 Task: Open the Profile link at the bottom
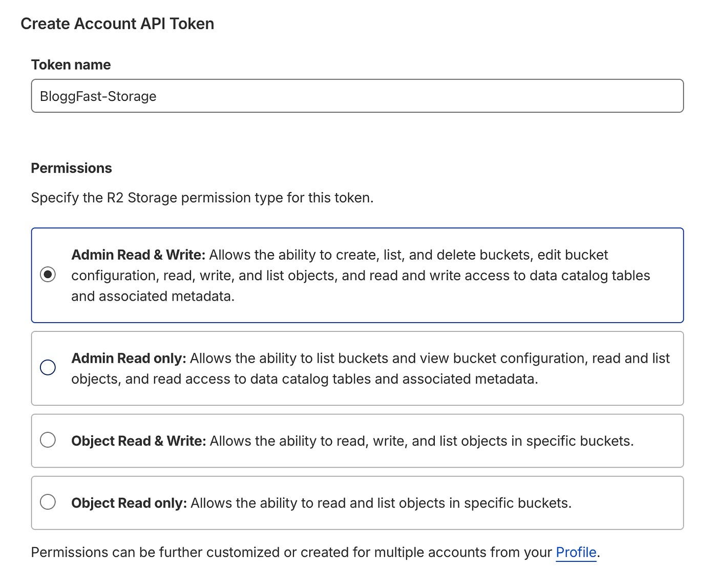pos(576,552)
